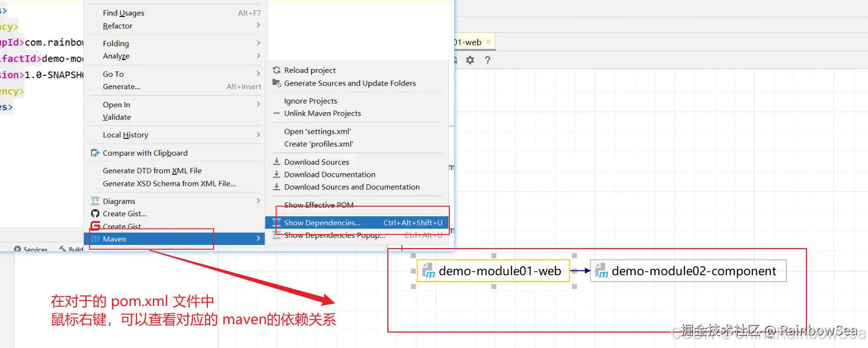Click dependency arrow between module nodes

point(580,271)
